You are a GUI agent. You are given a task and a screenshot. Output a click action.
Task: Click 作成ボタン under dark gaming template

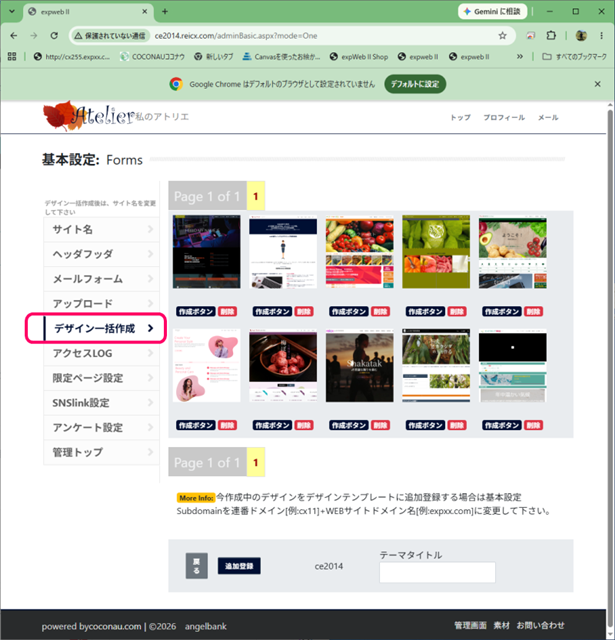point(195,312)
